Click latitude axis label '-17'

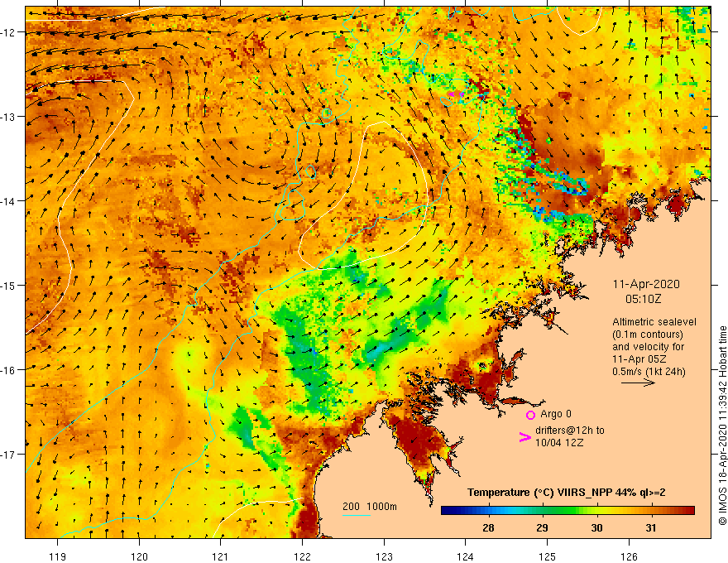point(8,455)
